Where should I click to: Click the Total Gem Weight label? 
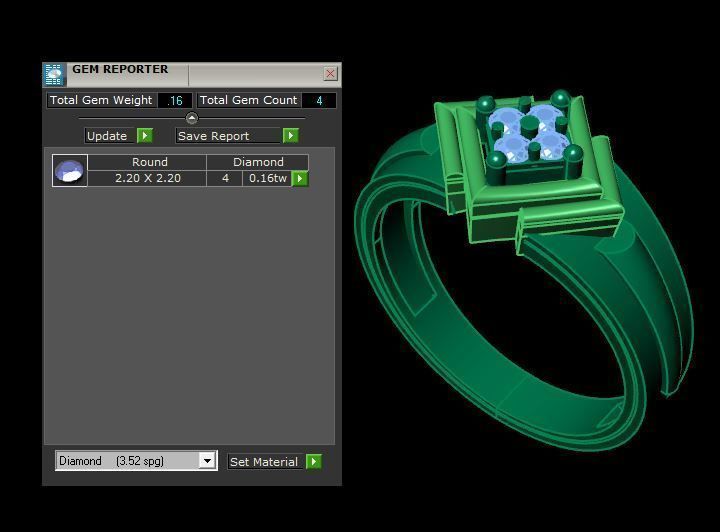pyautogui.click(x=101, y=100)
